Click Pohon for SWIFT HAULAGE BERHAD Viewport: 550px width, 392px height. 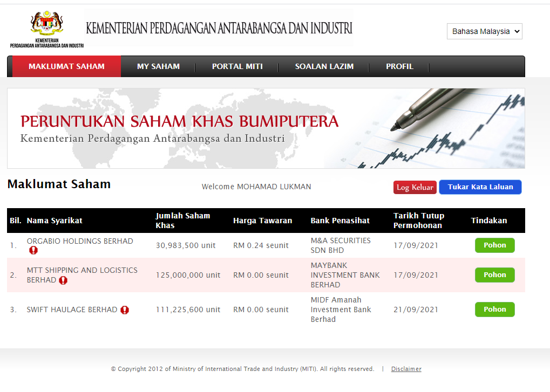(494, 310)
